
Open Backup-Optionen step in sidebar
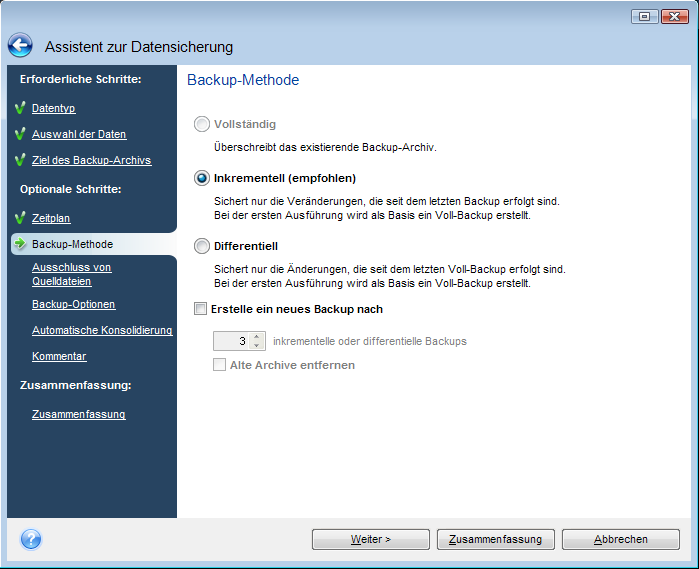click(73, 304)
